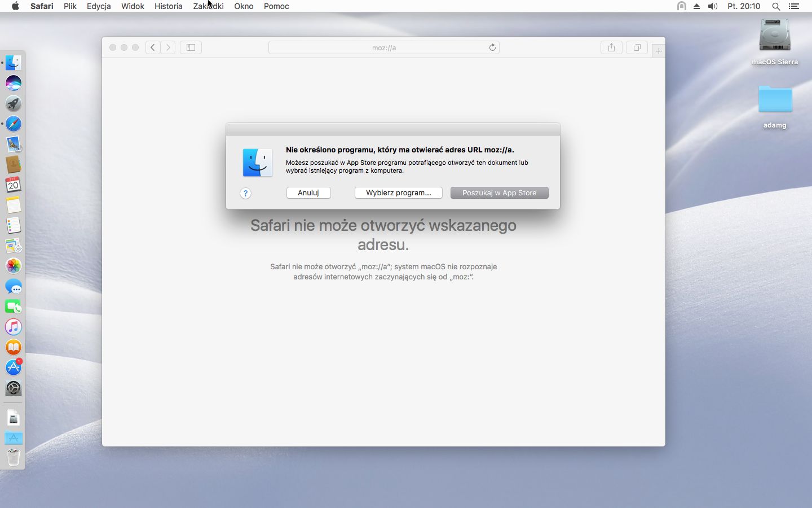Open the Widok menu
The width and height of the screenshot is (812, 508).
(133, 6)
